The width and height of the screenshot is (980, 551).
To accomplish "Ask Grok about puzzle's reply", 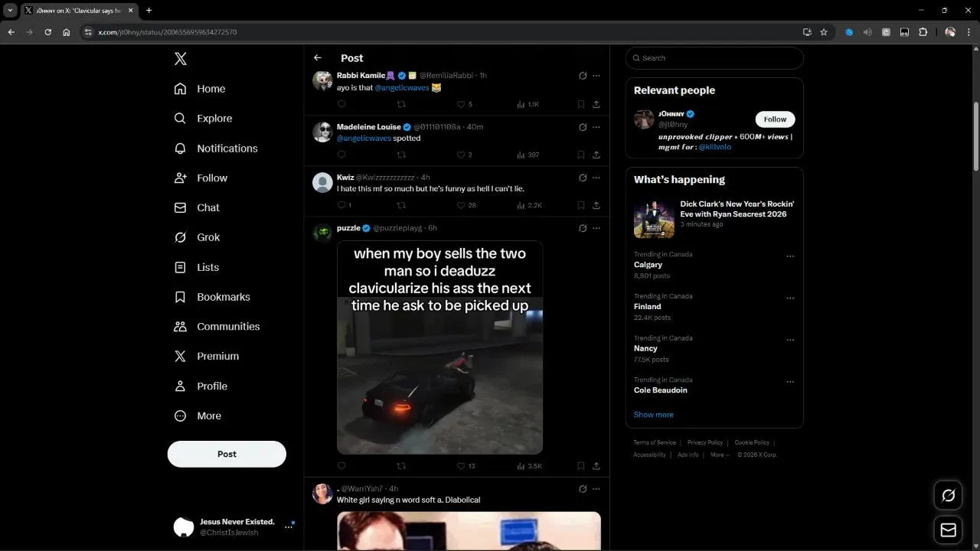I will pyautogui.click(x=583, y=228).
